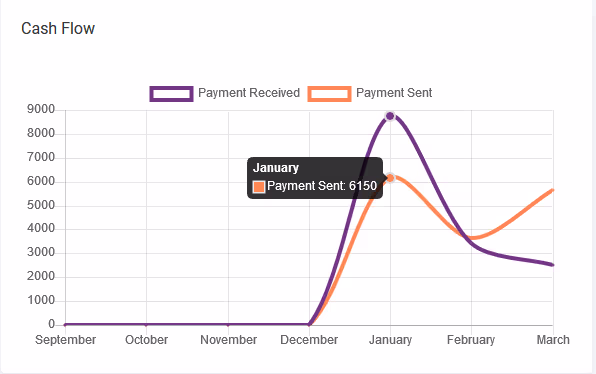596x374 pixels.
Task: Click the Payment Received endpoint at March
Action: coord(552,265)
